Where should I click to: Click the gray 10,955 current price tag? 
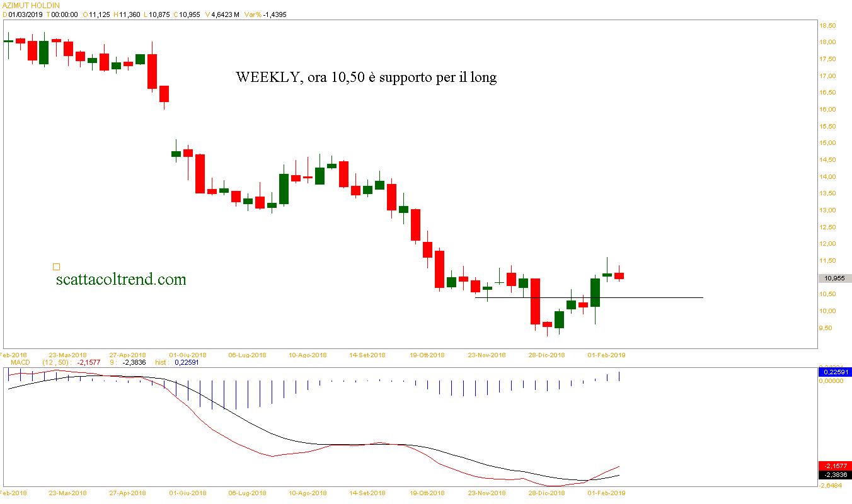[834, 278]
